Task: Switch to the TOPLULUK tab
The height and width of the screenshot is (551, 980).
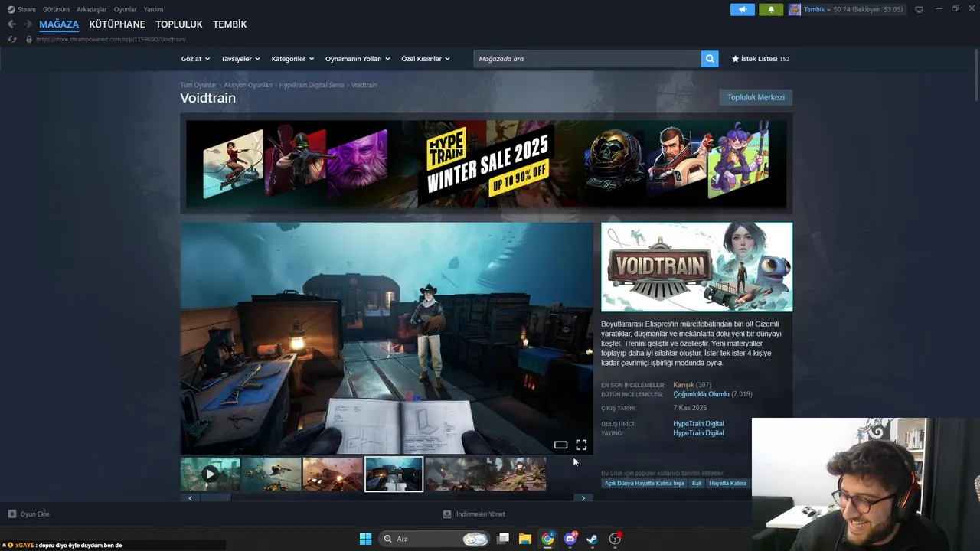Action: point(179,24)
